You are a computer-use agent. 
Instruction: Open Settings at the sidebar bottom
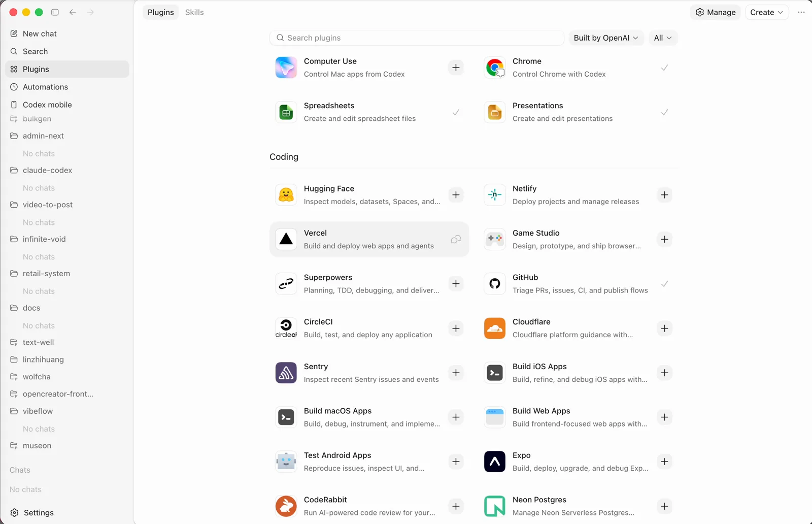67,513
